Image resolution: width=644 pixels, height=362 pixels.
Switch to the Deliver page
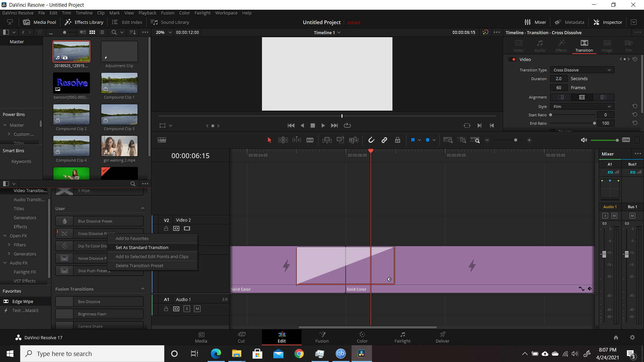pyautogui.click(x=442, y=337)
